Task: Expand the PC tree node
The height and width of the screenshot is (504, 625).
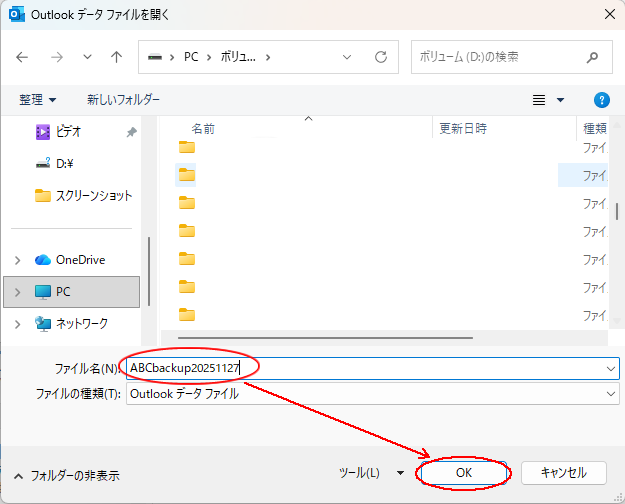Action: [18, 292]
